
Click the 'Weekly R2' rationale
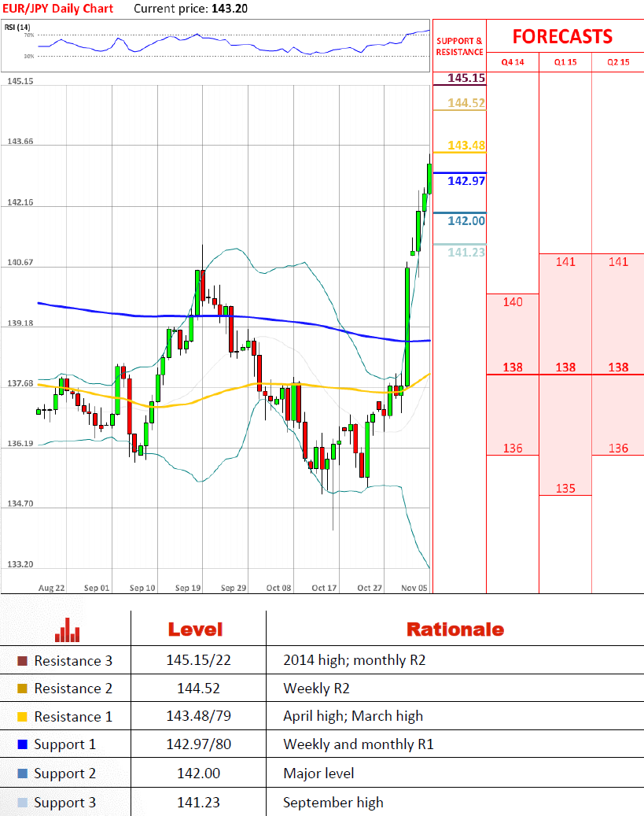tap(316, 689)
